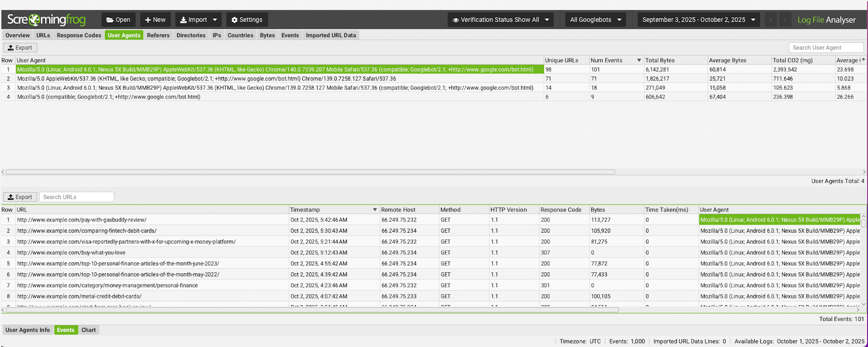Select the gasbuddy review URL row
This screenshot has width=868, height=347.
pos(82,220)
